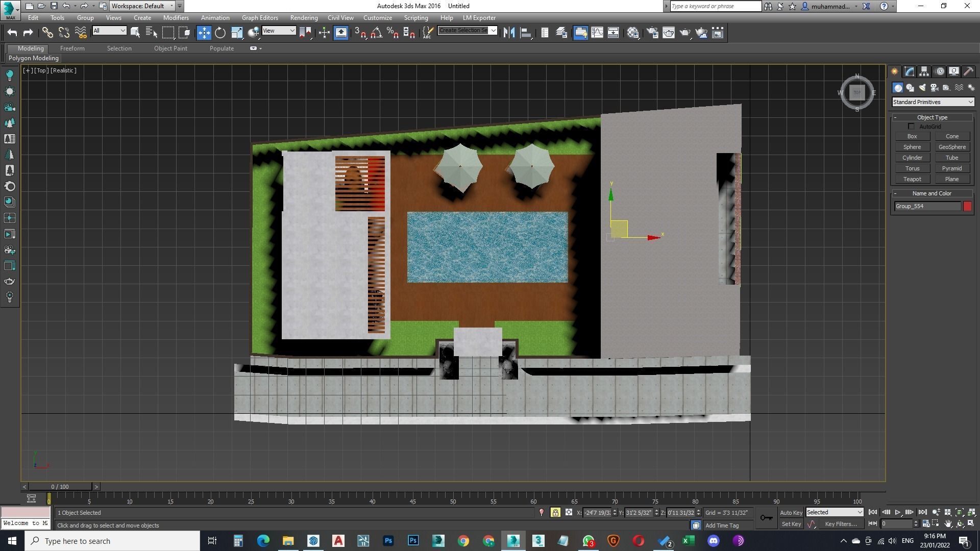The image size is (980, 551).
Task: Open the Key Filters dialog
Action: pyautogui.click(x=841, y=524)
